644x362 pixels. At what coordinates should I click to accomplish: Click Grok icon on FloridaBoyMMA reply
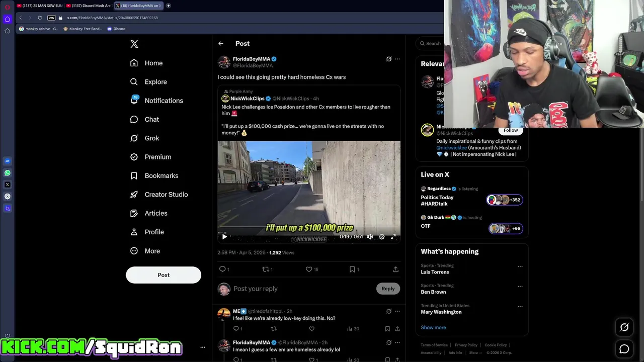pyautogui.click(x=388, y=342)
